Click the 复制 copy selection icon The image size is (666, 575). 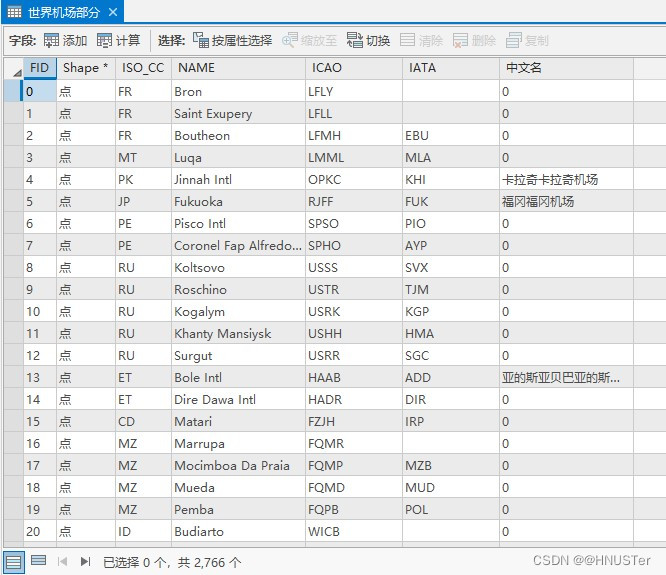514,41
